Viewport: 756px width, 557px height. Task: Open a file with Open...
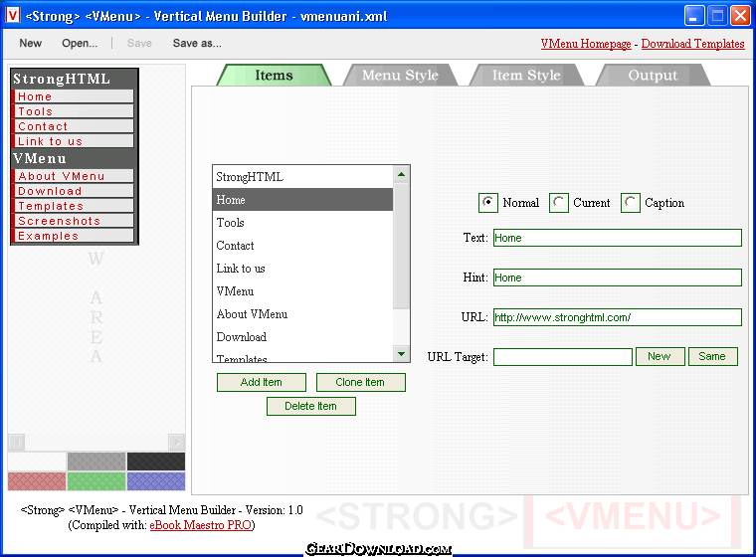pyautogui.click(x=80, y=44)
